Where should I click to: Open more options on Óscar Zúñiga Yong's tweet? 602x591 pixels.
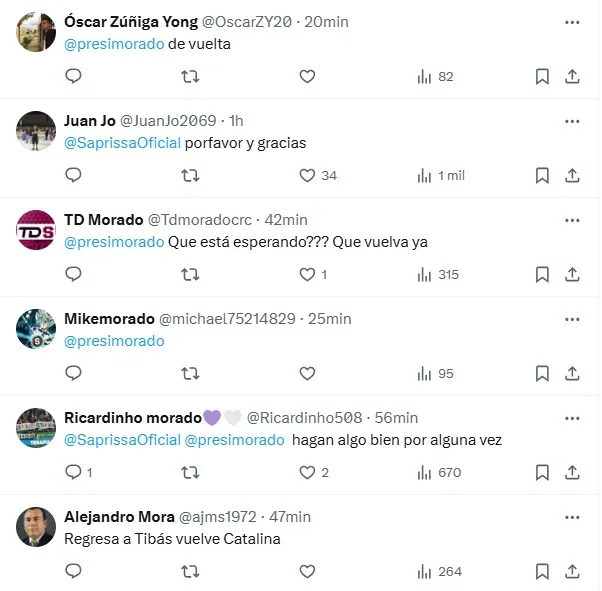coord(572,22)
